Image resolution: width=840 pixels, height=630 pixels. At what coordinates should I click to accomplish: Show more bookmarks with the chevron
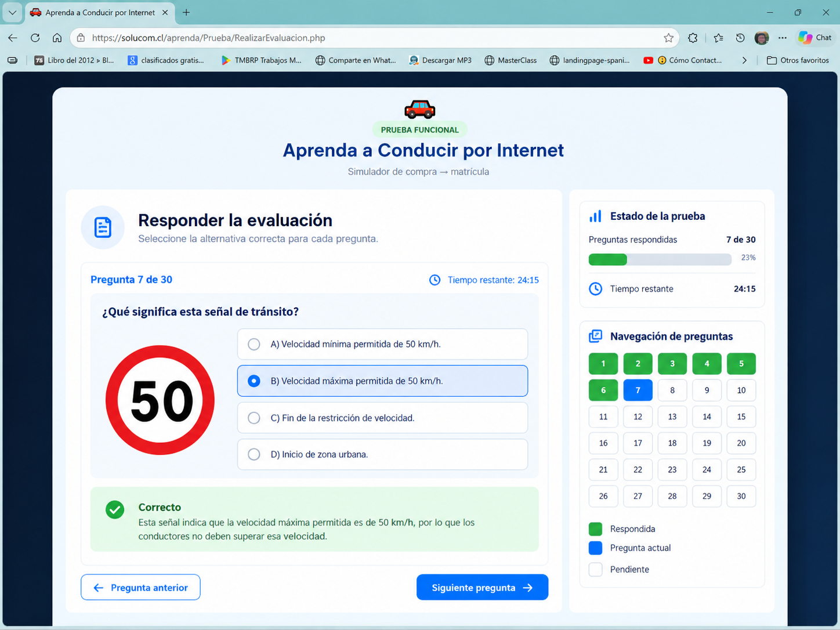(x=744, y=60)
